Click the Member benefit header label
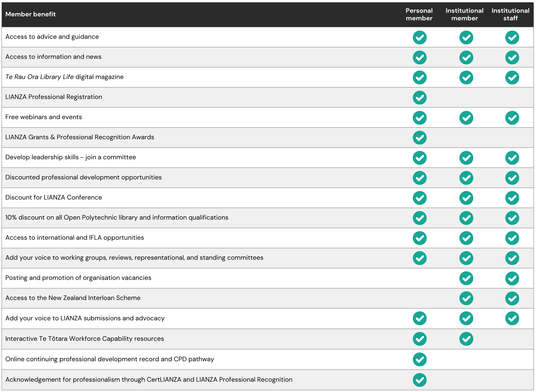The height and width of the screenshot is (392, 536). click(30, 14)
